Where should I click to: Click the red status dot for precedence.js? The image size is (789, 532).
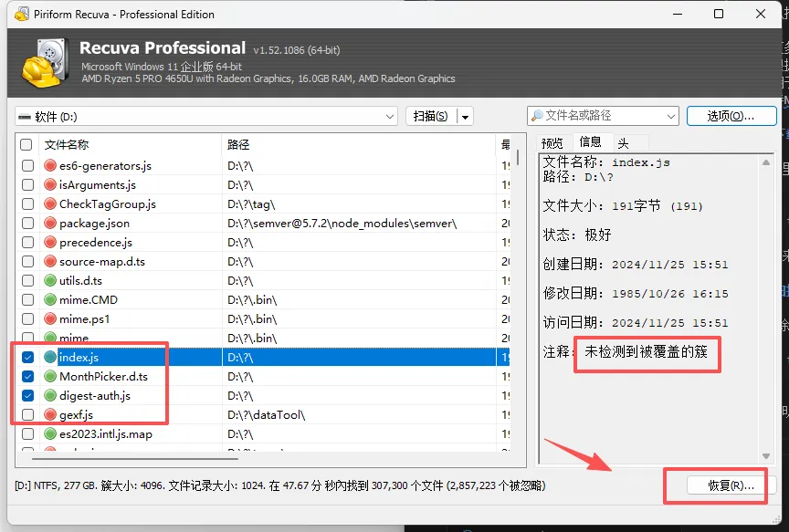click(50, 242)
